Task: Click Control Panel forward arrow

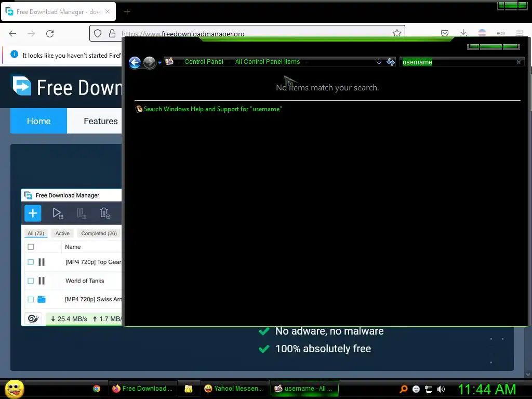Action: [x=149, y=62]
